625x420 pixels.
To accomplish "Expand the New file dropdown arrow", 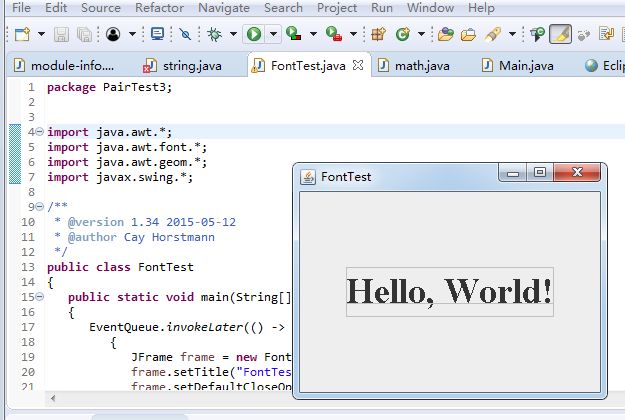I will click(x=40, y=35).
